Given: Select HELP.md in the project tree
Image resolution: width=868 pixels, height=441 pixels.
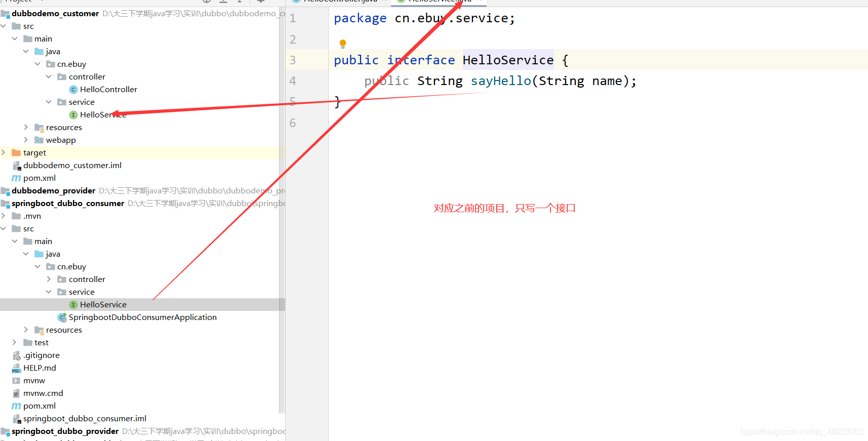Looking at the screenshot, I should tap(40, 368).
